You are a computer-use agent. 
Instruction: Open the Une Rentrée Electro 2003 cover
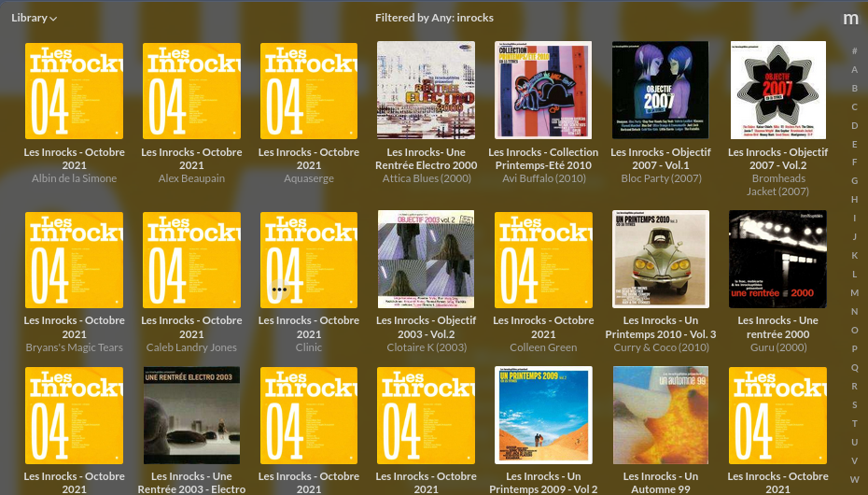191,416
